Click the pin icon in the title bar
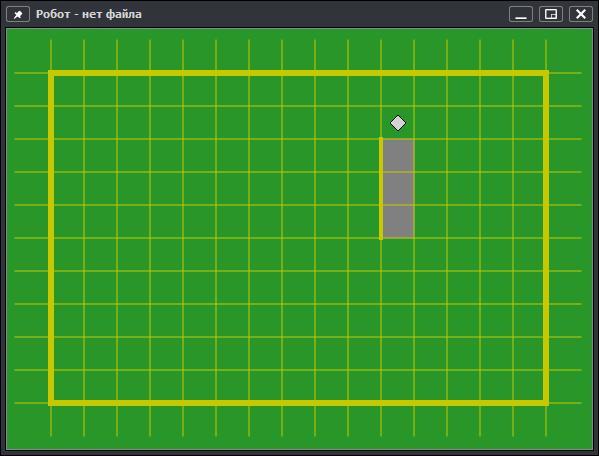Screen dimensions: 599x456 coord(18,15)
